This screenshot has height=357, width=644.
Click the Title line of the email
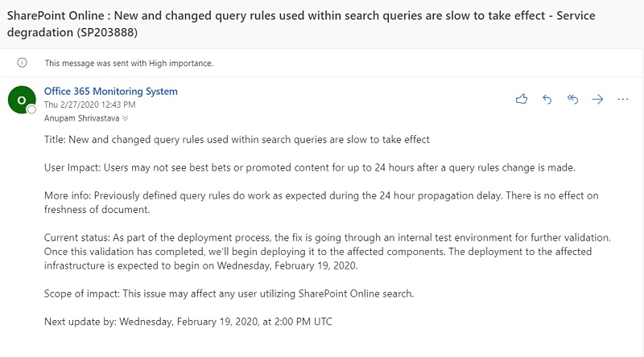click(237, 140)
